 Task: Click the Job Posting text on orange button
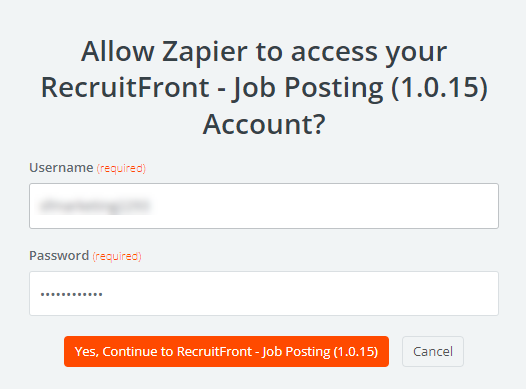(296, 352)
